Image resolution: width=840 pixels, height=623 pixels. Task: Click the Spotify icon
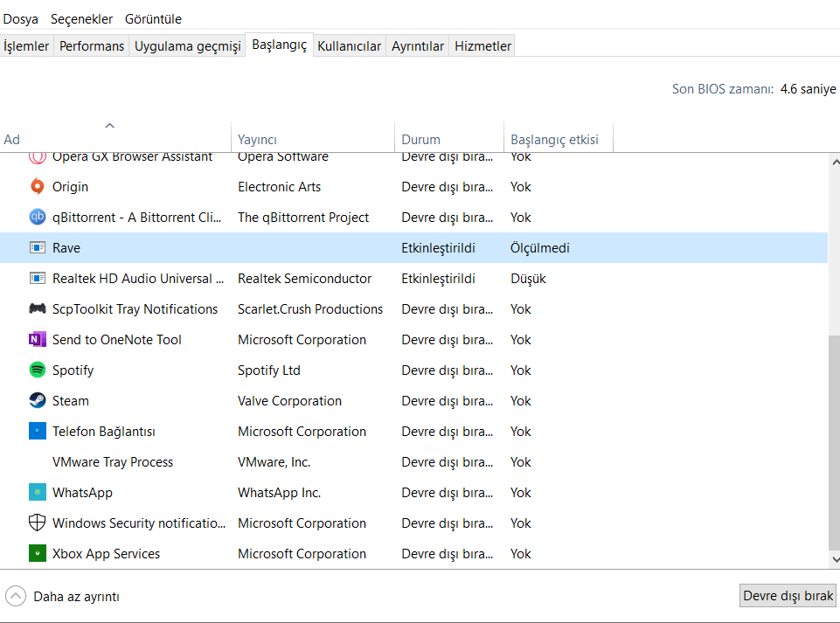(x=37, y=370)
